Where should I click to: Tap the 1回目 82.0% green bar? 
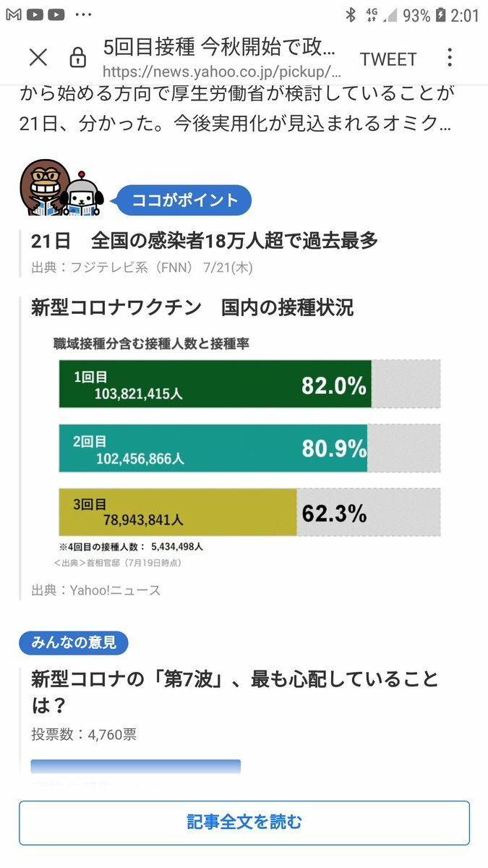(215, 384)
